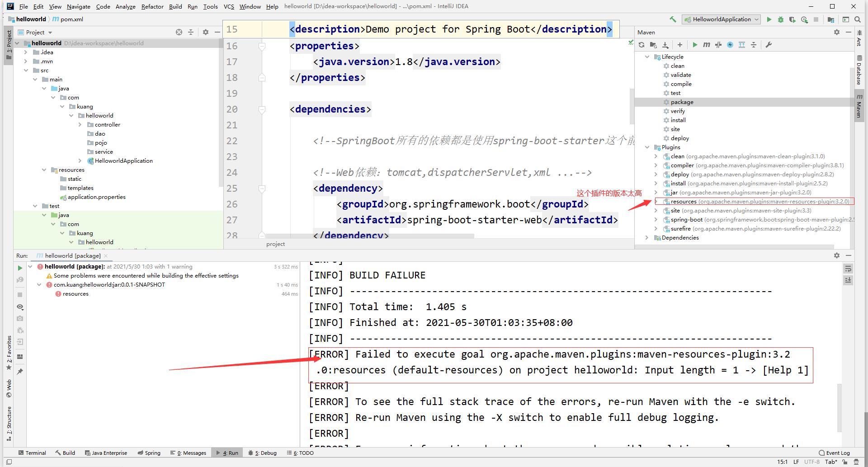Viewport: 868px width, 467px height.
Task: Reimport all Maven projects
Action: pos(642,45)
